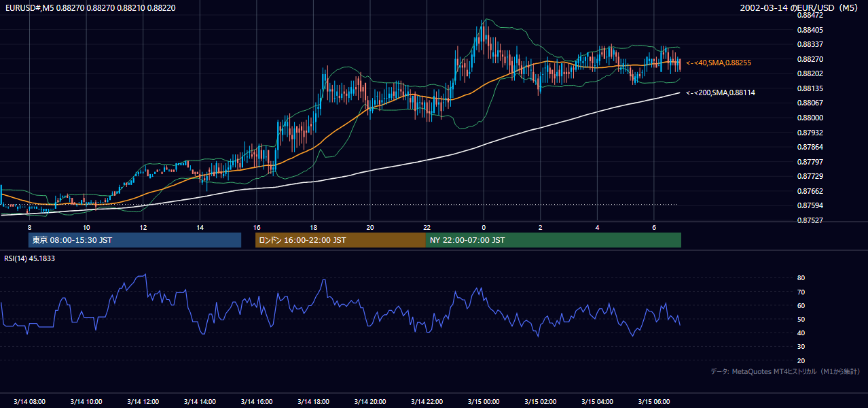Click the 3/14 16:00 time label
Viewport: 868px width, 408px height.
[257, 402]
